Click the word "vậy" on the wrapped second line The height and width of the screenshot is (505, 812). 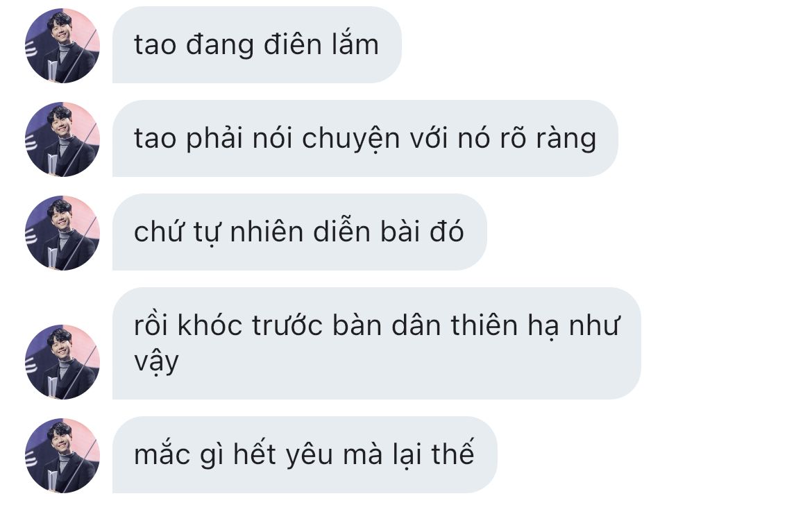[x=156, y=361]
